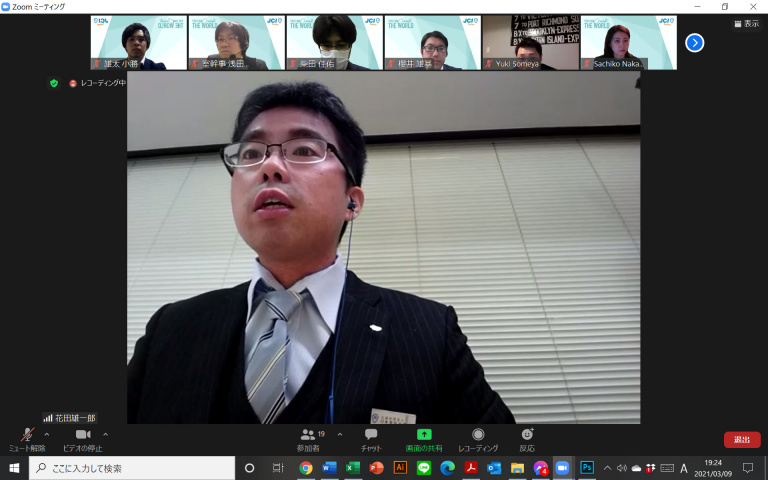Click the recording-in-progress indicator label
The image size is (768, 480).
pos(98,83)
